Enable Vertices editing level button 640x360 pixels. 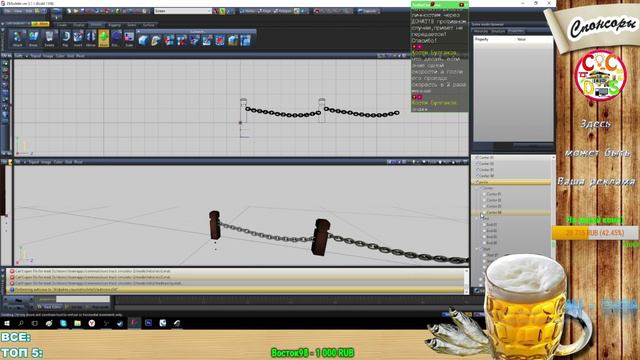tap(248, 11)
